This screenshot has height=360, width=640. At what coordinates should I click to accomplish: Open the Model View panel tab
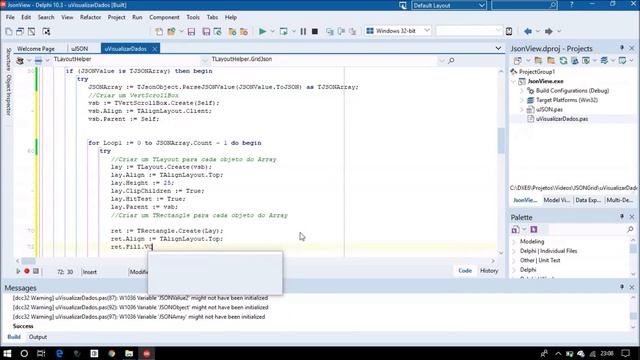(556, 200)
